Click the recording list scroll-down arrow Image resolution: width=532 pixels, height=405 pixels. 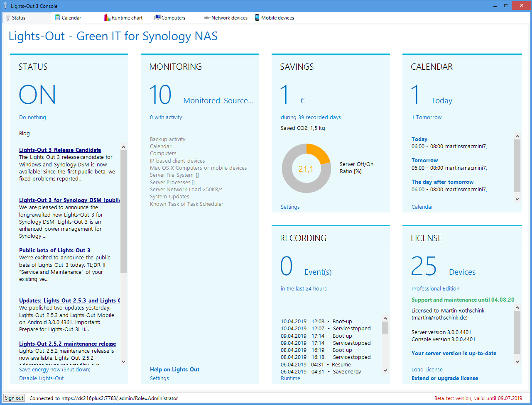[385, 370]
